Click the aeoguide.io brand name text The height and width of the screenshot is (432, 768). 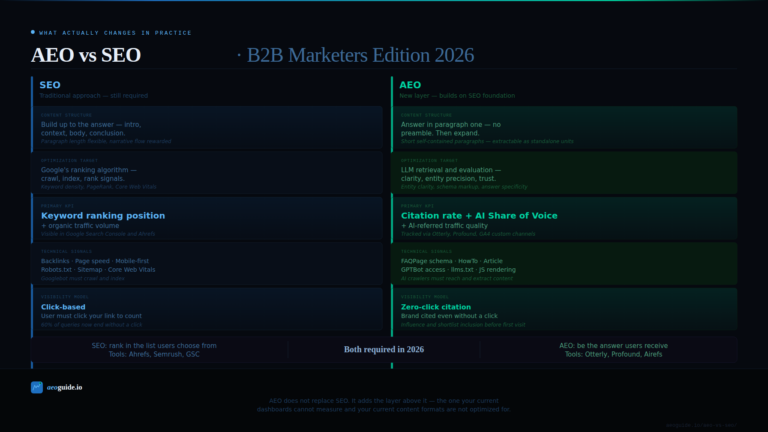[x=65, y=387]
